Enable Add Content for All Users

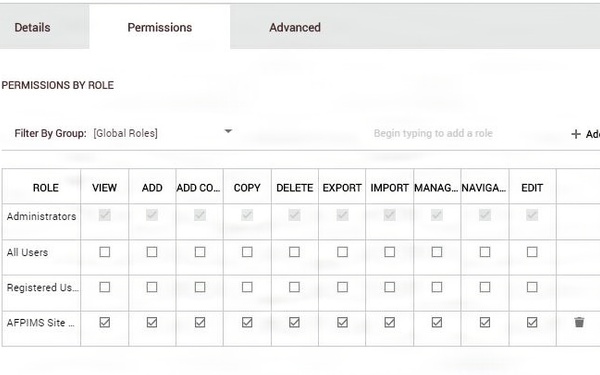(200, 252)
